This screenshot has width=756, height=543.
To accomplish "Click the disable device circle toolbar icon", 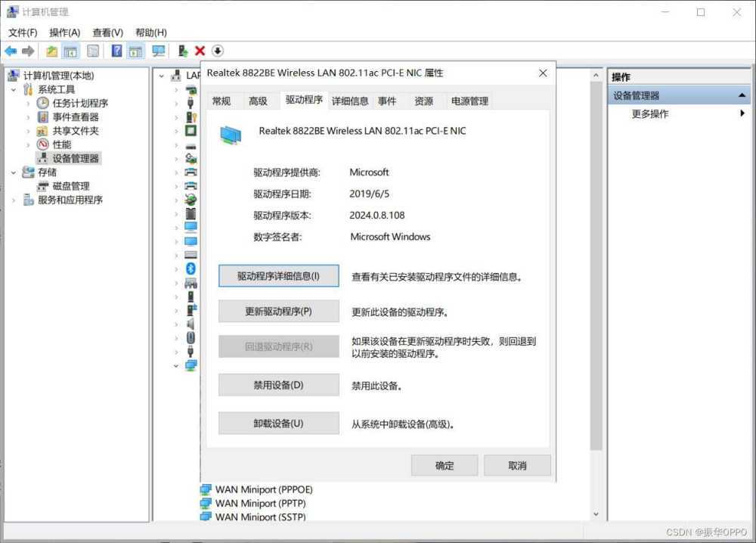I will (217, 51).
